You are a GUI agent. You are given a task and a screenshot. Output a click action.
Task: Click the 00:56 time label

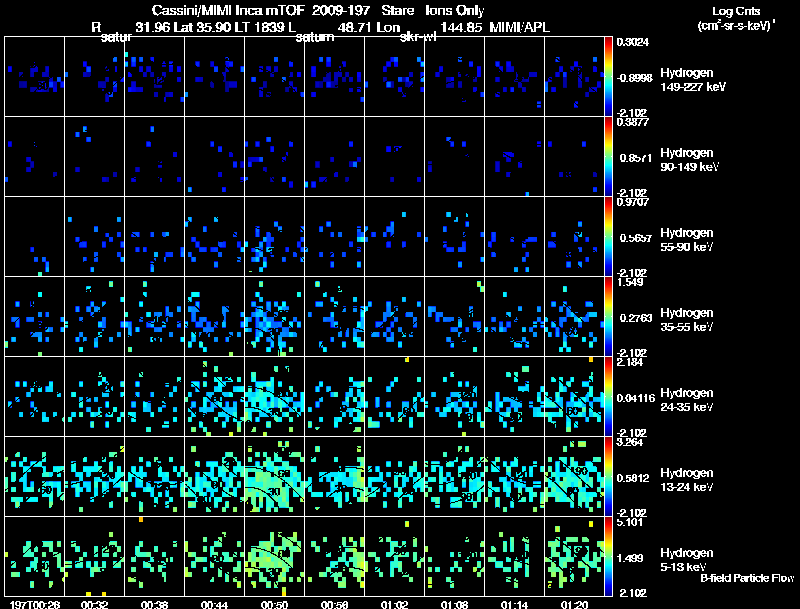(x=334, y=604)
